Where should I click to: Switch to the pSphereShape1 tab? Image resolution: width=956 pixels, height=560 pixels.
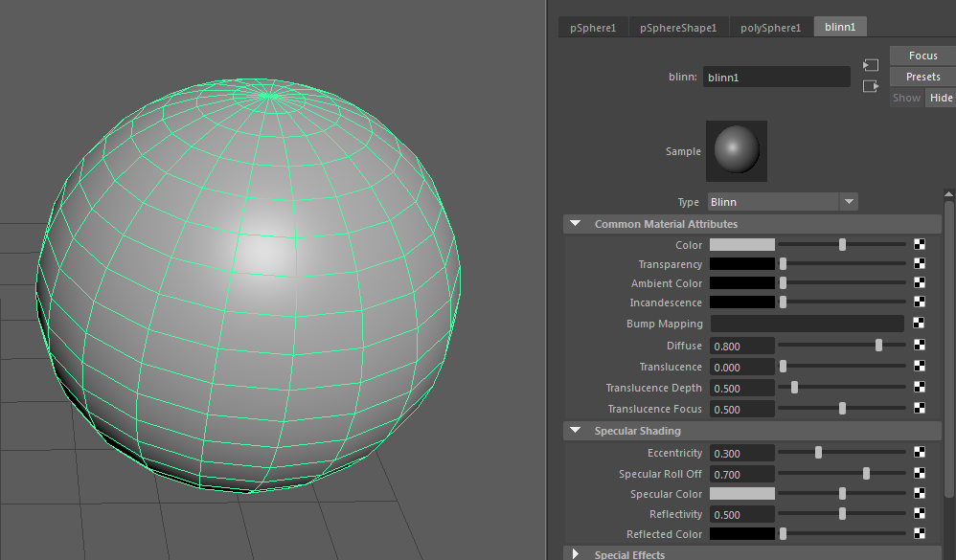coord(678,28)
